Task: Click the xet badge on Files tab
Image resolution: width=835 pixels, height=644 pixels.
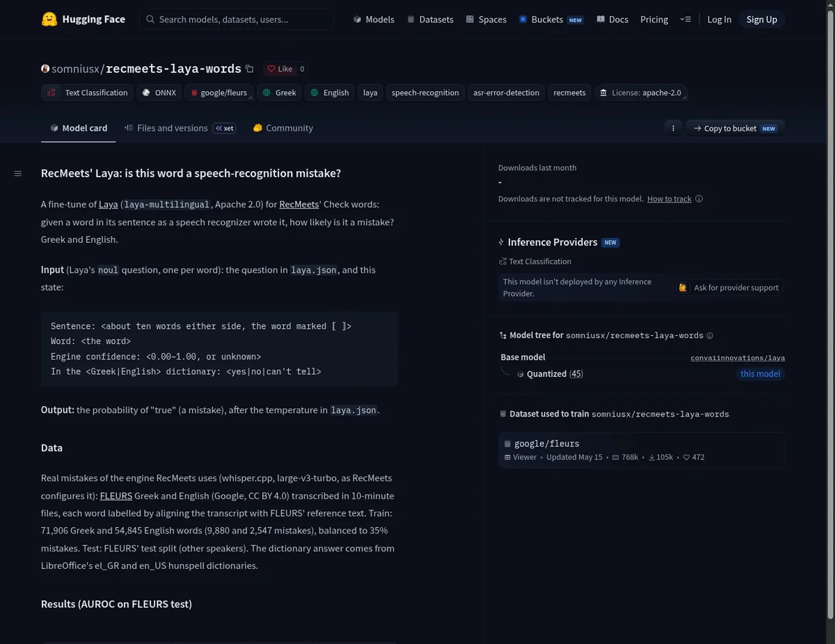Action: pyautogui.click(x=224, y=129)
